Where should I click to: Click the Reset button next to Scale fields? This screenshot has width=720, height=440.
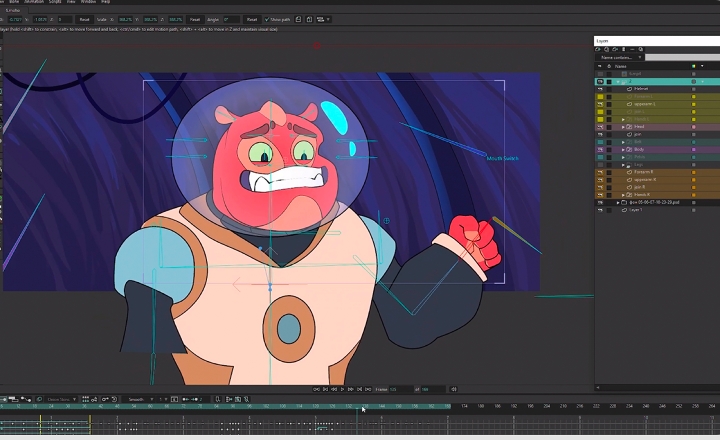coord(195,19)
